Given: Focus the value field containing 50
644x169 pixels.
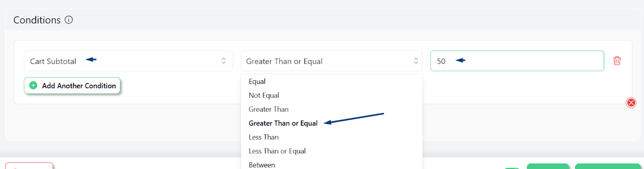Looking at the screenshot, I should [517, 61].
